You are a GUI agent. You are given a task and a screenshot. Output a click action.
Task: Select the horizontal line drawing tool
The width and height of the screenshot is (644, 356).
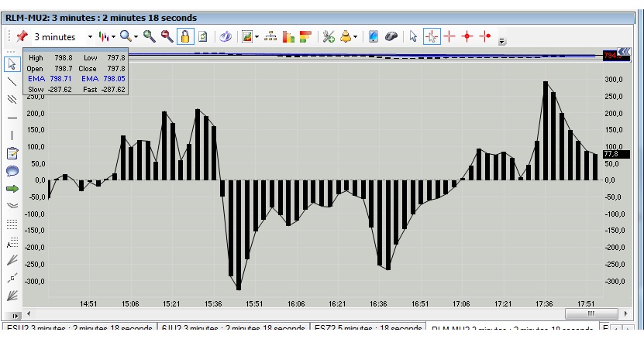click(x=12, y=118)
